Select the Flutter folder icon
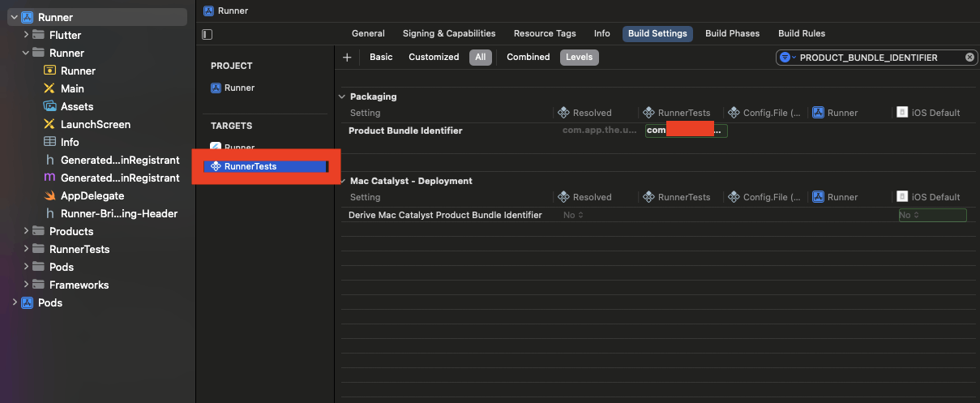980x403 pixels. point(38,35)
